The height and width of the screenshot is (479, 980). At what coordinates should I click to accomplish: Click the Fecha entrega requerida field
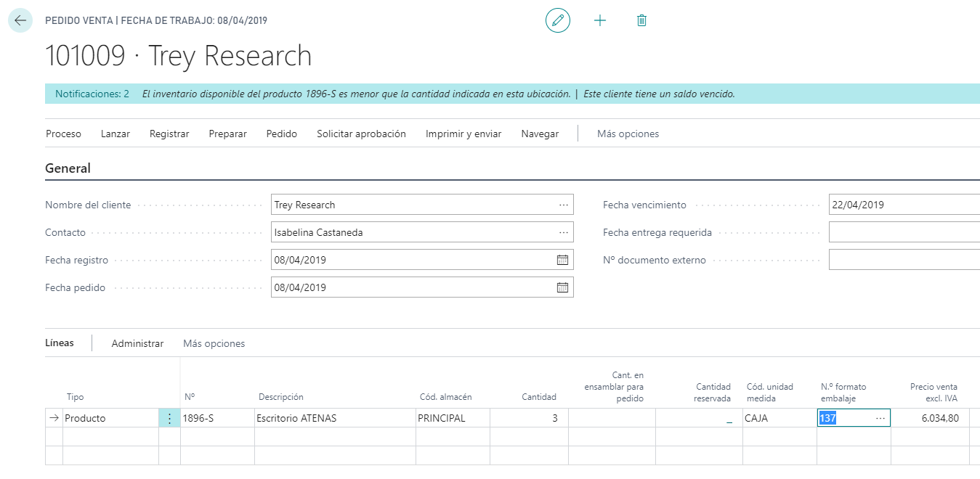(904, 232)
